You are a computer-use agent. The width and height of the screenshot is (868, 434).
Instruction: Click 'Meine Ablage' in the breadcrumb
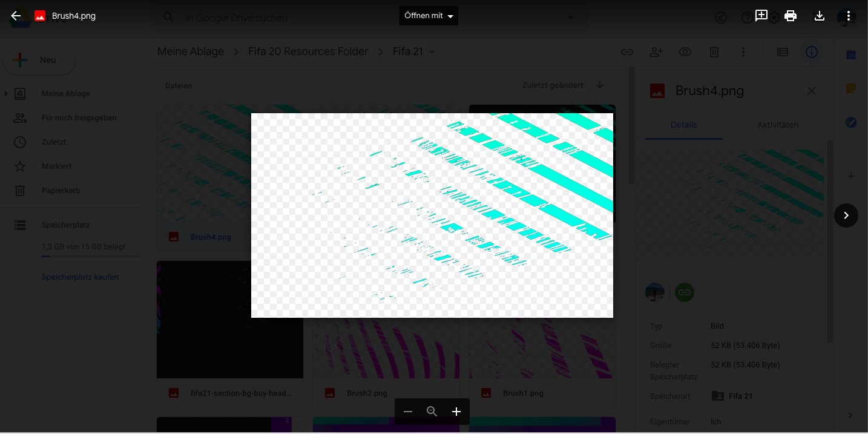[191, 51]
